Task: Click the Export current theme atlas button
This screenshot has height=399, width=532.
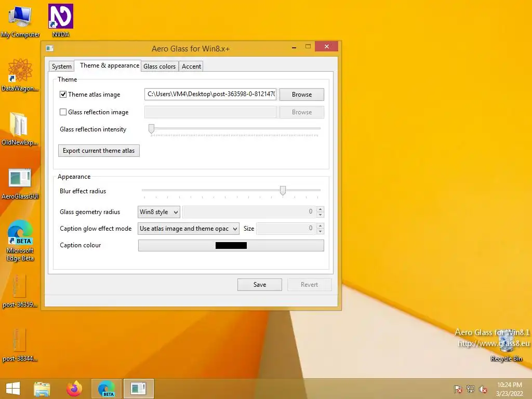Action: [99, 151]
